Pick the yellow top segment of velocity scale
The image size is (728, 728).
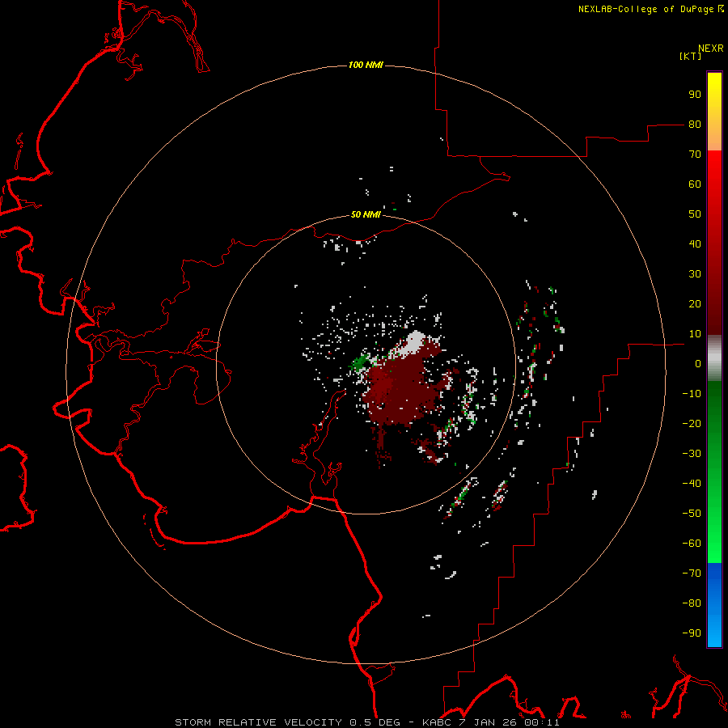click(x=714, y=112)
